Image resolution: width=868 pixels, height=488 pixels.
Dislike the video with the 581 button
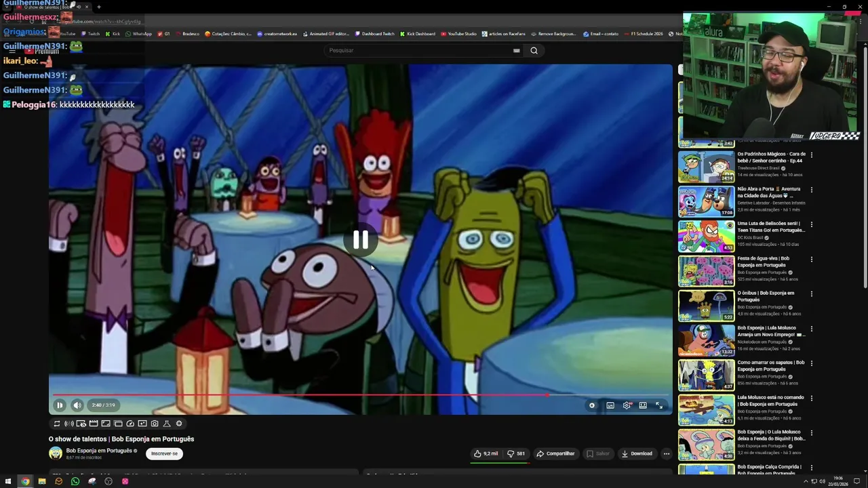click(517, 453)
